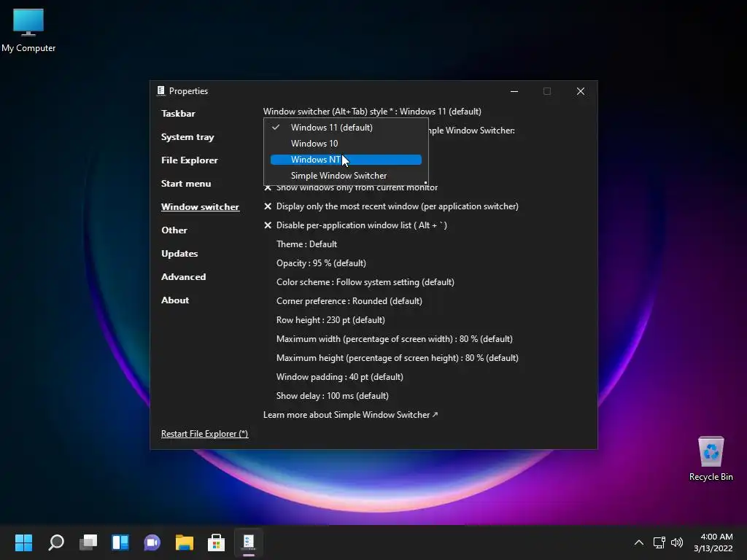Open taskbar Search magnifier

(55, 542)
